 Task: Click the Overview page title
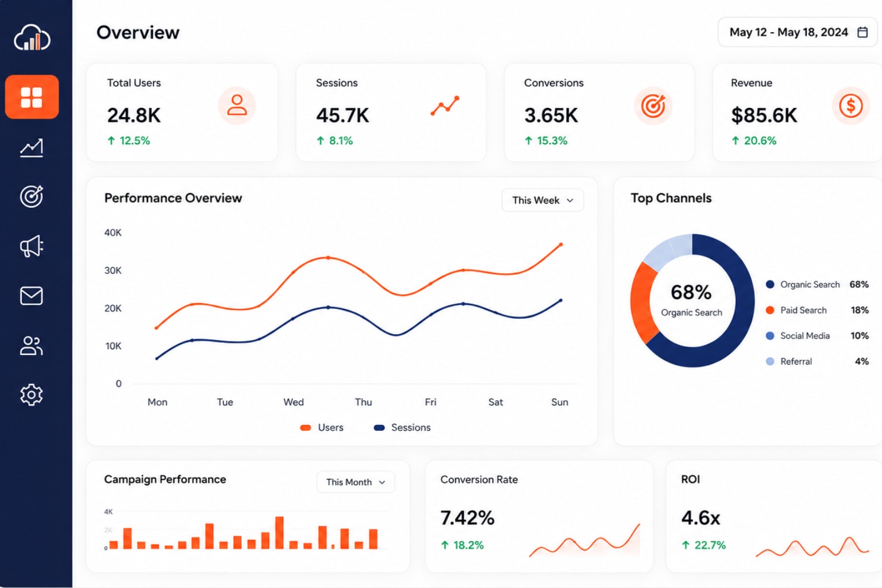138,33
